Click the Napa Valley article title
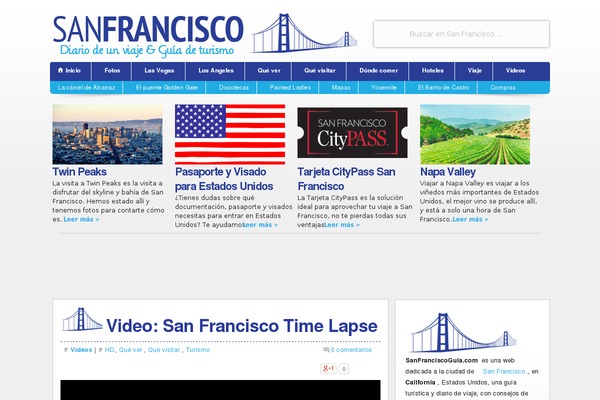The image size is (600, 400). click(448, 172)
